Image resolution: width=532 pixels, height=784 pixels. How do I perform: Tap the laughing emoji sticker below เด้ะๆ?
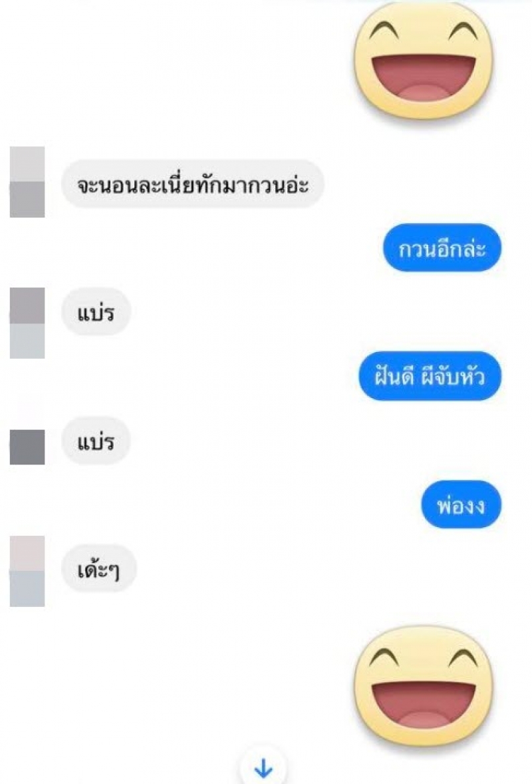click(x=423, y=687)
